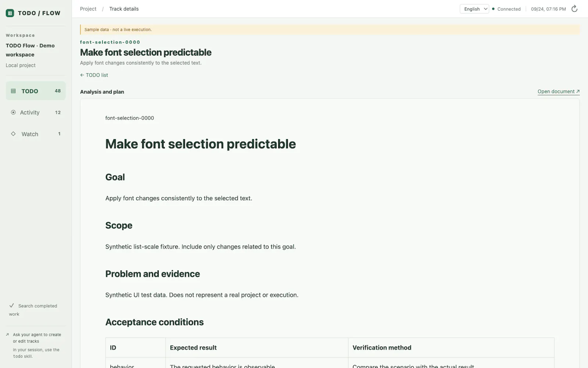
Task: Switch to the Watch section
Action: coord(36,134)
